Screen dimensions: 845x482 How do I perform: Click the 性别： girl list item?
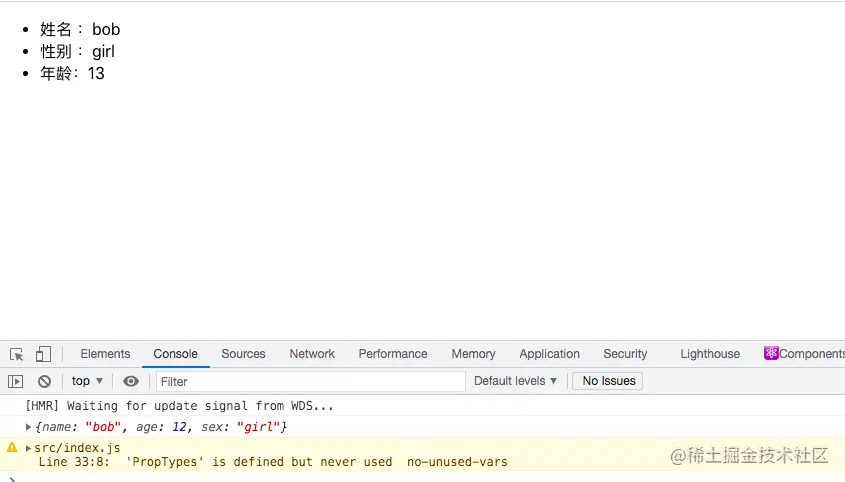click(77, 51)
